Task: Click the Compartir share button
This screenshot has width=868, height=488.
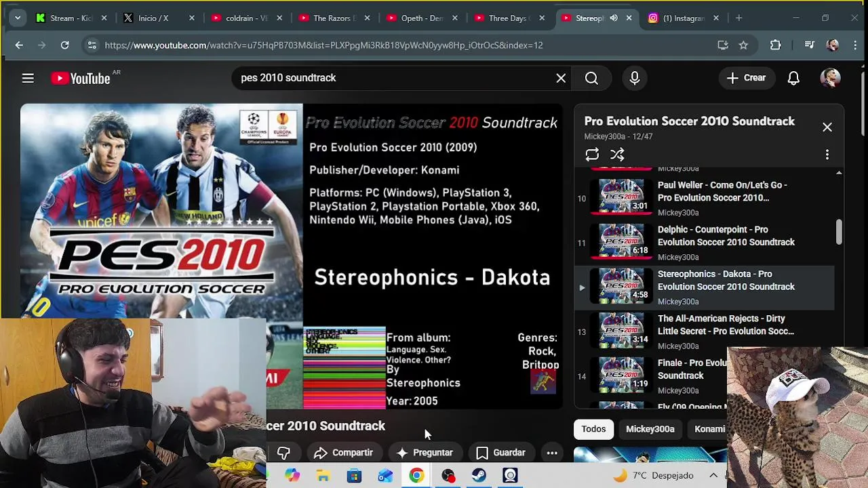Action: tap(343, 453)
